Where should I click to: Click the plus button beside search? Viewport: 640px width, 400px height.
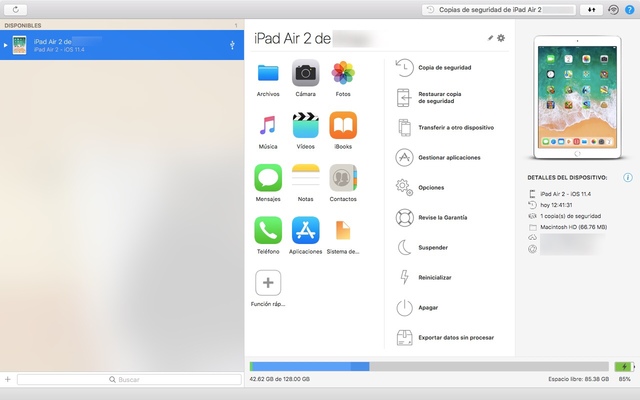pos(7,380)
